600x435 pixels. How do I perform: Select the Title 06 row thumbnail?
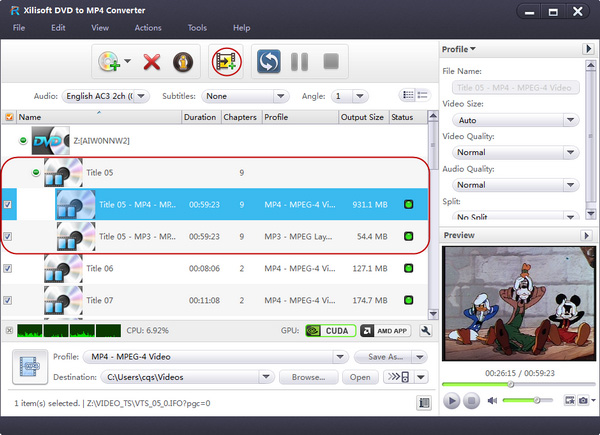click(63, 268)
